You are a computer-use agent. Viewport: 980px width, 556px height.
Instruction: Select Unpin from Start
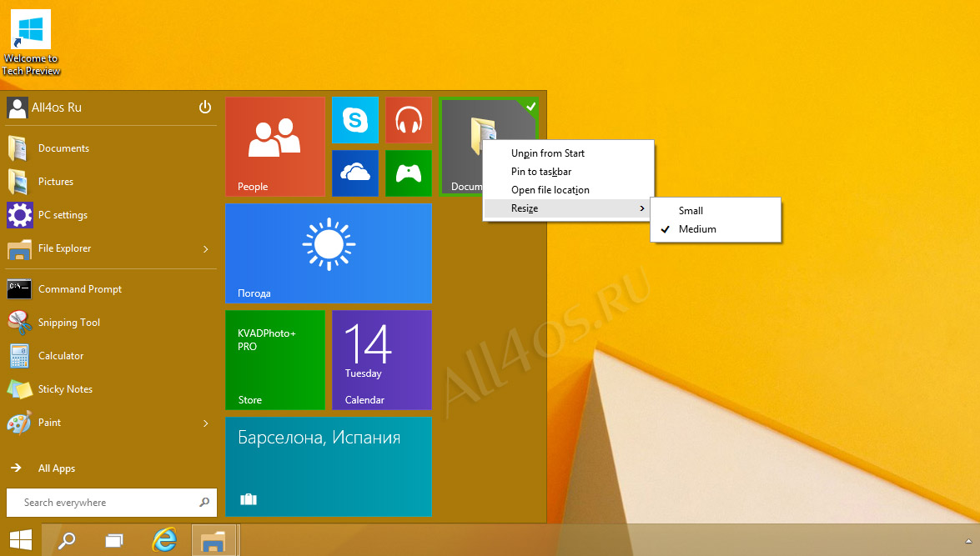568,153
